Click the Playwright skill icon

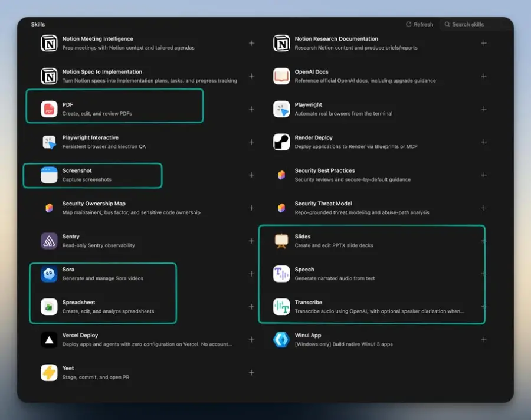point(281,109)
